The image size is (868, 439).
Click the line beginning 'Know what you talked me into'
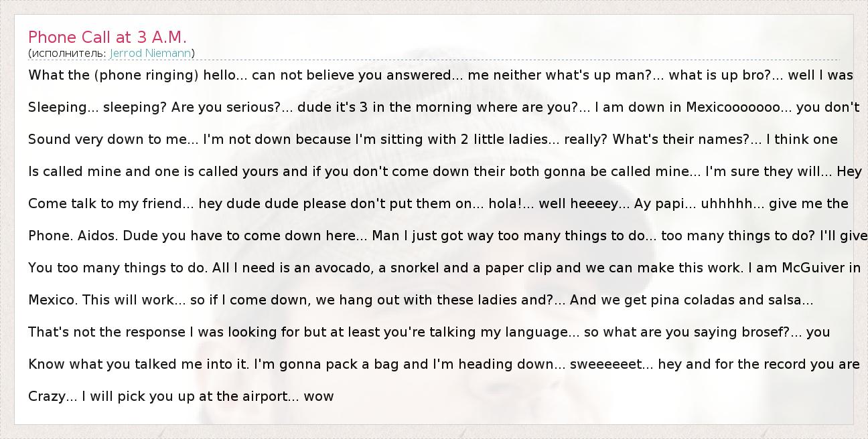tap(443, 364)
